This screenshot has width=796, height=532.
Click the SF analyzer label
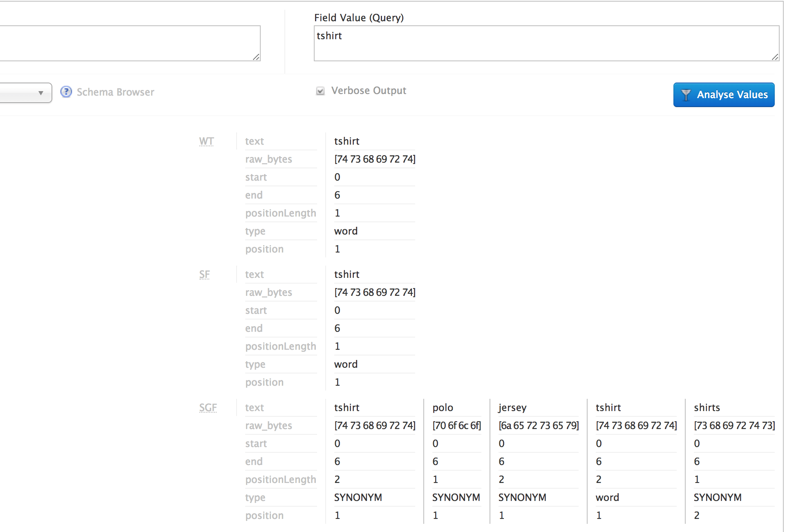coord(204,274)
